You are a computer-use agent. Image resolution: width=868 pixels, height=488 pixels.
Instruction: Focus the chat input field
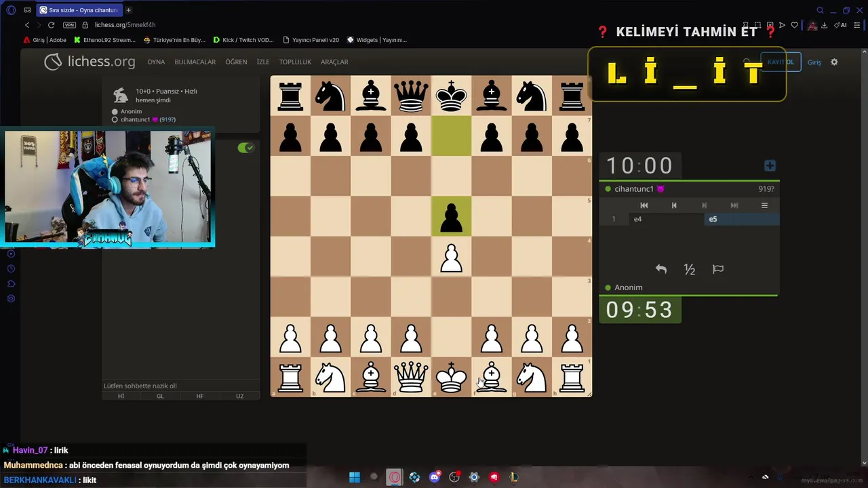tap(180, 386)
